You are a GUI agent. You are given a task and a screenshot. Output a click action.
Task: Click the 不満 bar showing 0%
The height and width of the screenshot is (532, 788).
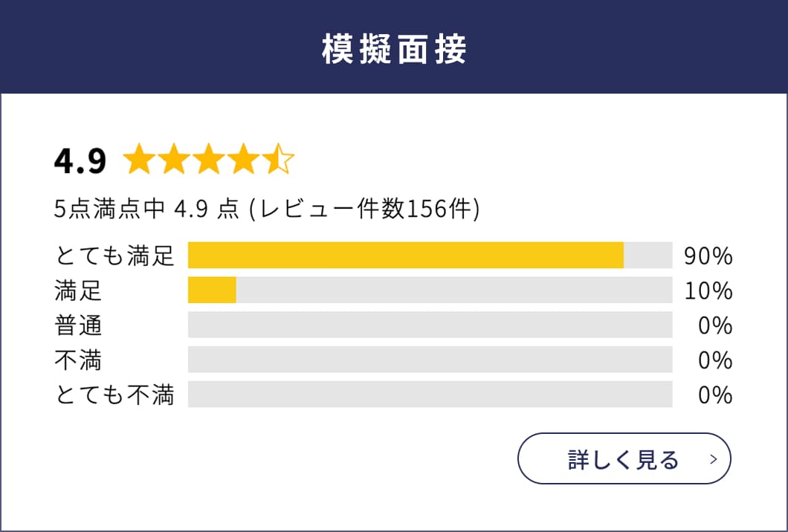click(x=431, y=360)
